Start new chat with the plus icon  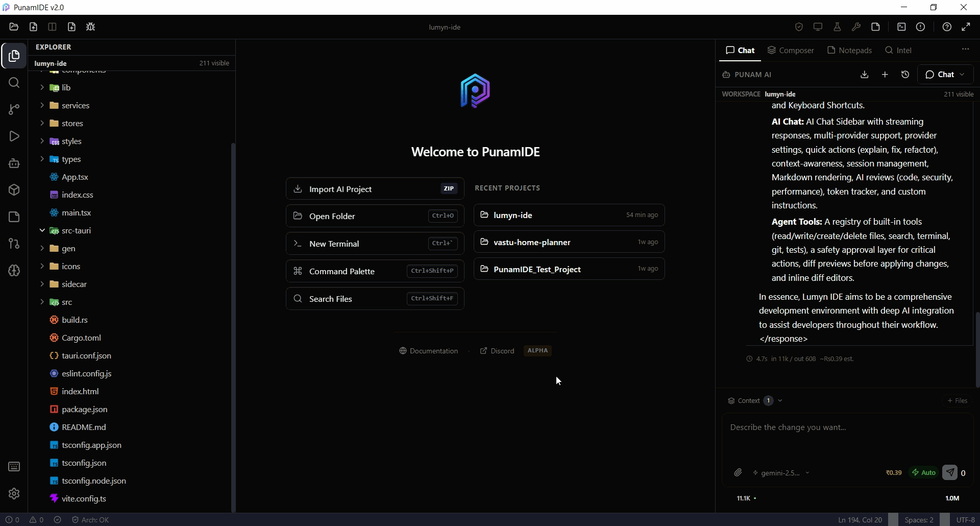(885, 75)
